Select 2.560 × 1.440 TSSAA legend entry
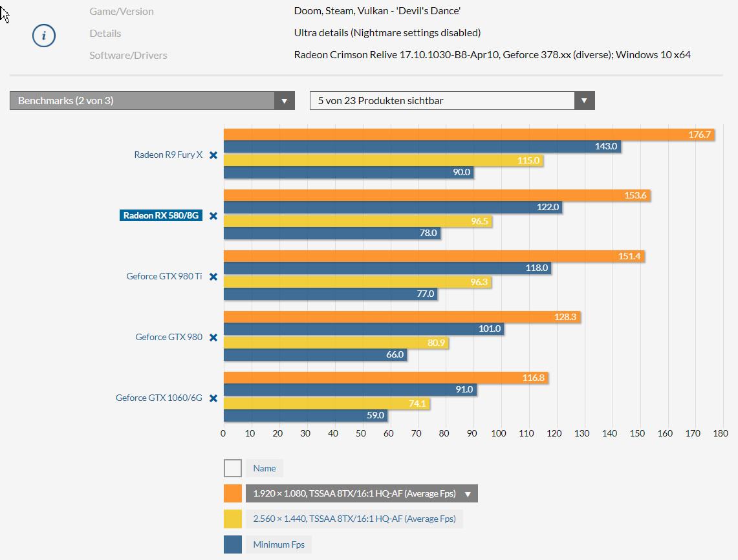This screenshot has height=560, width=738. pyautogui.click(x=354, y=519)
